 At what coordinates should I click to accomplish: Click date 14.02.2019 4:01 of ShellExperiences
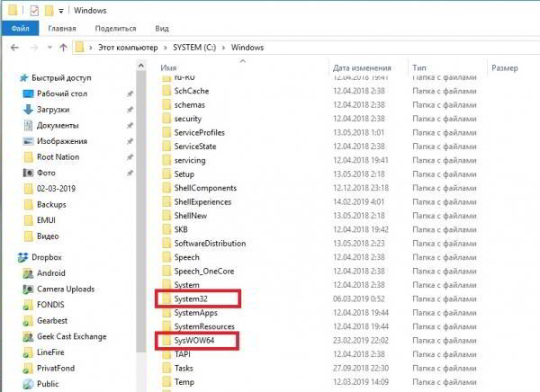coord(358,202)
